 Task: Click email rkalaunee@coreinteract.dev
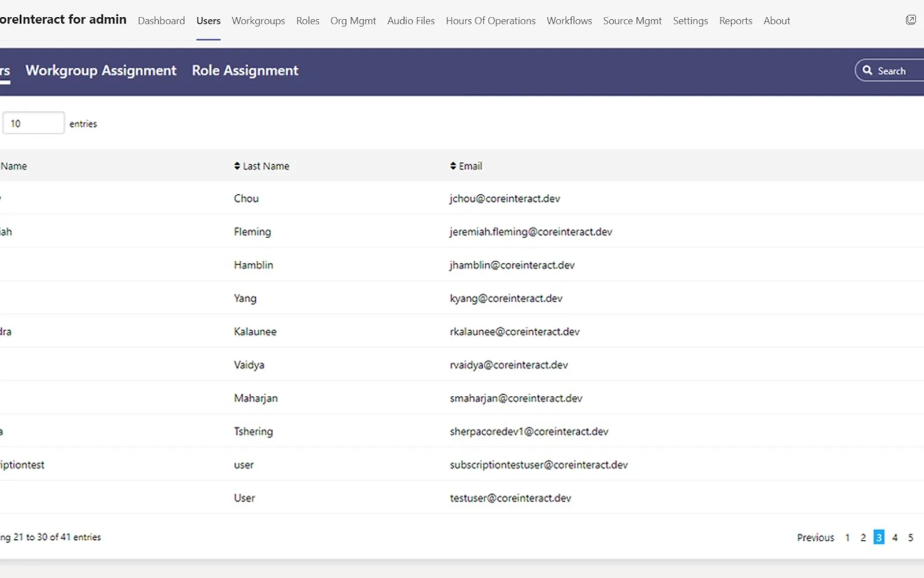coord(515,332)
